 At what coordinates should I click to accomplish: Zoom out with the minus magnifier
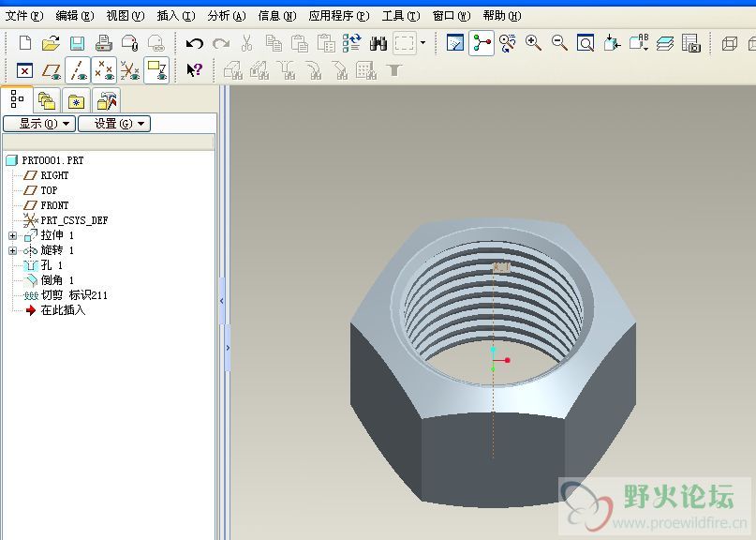(559, 43)
